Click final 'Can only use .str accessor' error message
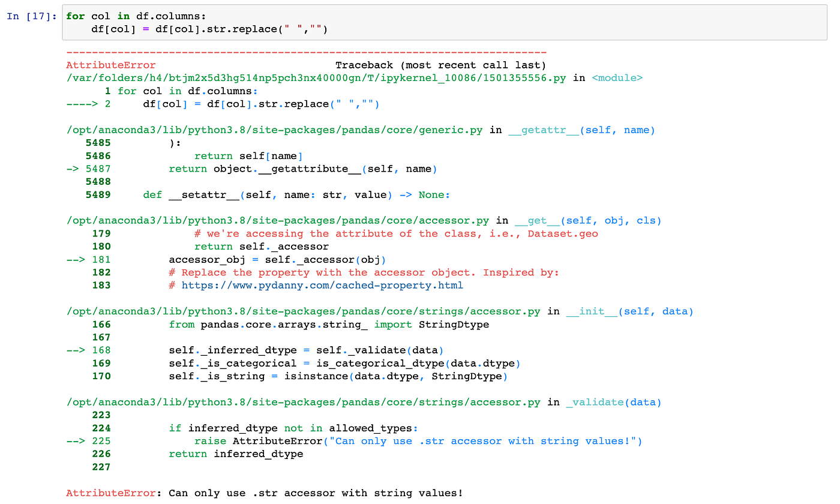The height and width of the screenshot is (504, 840). click(316, 493)
